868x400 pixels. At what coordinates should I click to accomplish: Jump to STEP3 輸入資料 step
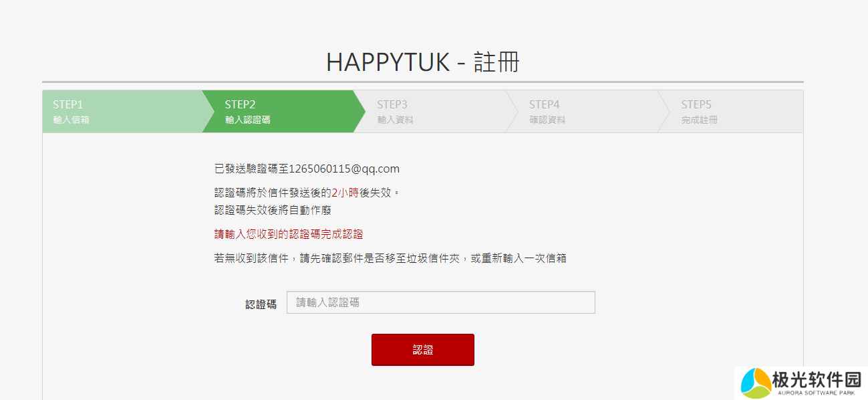pyautogui.click(x=430, y=112)
